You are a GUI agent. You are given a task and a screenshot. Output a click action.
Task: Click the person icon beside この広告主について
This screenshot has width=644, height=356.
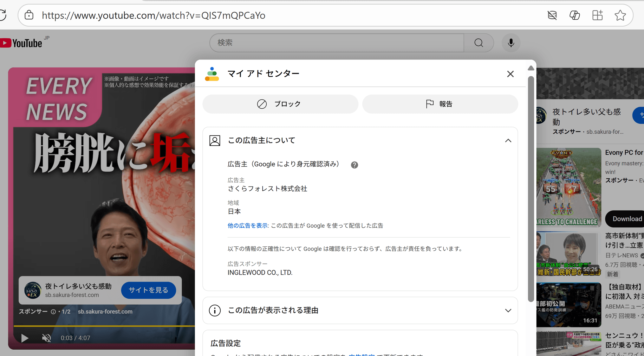coord(215,141)
